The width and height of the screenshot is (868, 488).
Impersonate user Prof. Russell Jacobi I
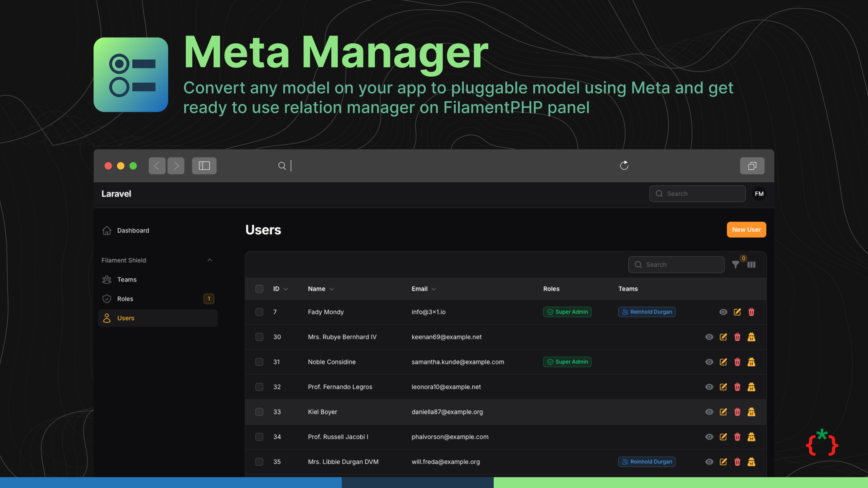coord(751,437)
